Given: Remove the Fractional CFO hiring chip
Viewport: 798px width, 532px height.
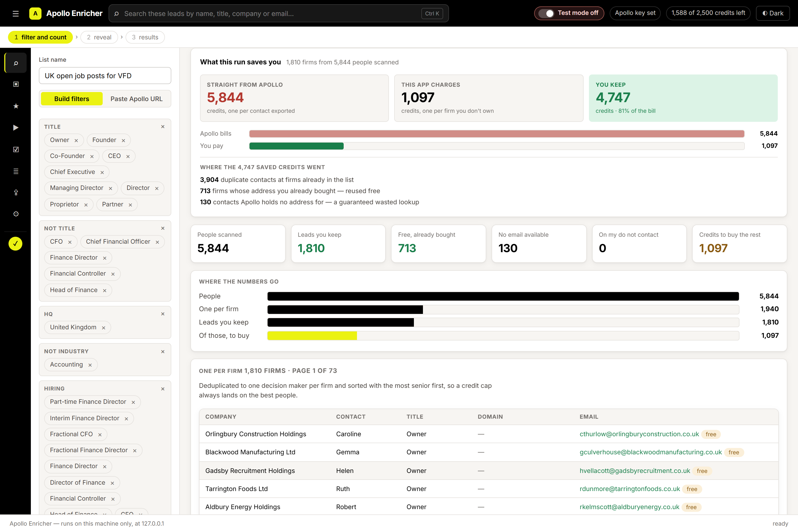Looking at the screenshot, I should [x=100, y=435].
